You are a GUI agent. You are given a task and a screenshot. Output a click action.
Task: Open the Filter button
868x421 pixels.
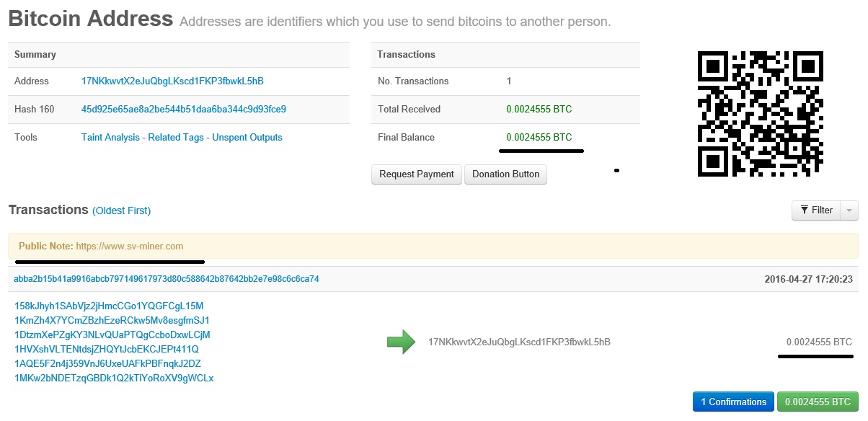point(816,211)
